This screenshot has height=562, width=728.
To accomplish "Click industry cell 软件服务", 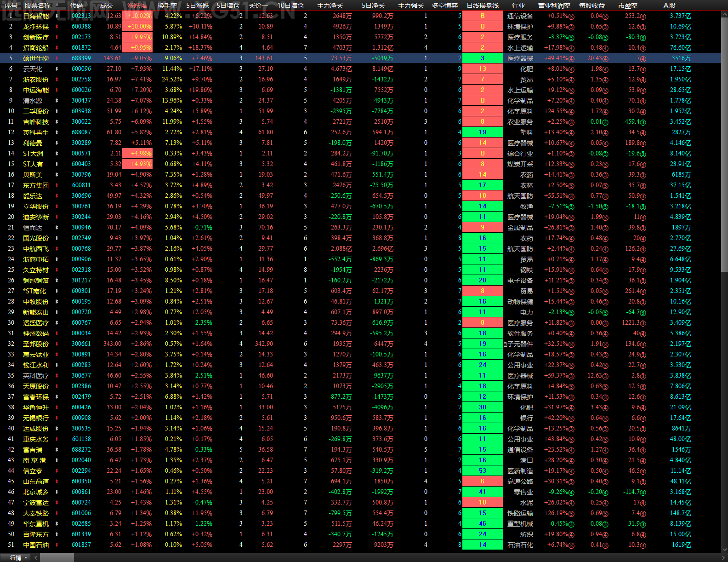I will point(520,333).
